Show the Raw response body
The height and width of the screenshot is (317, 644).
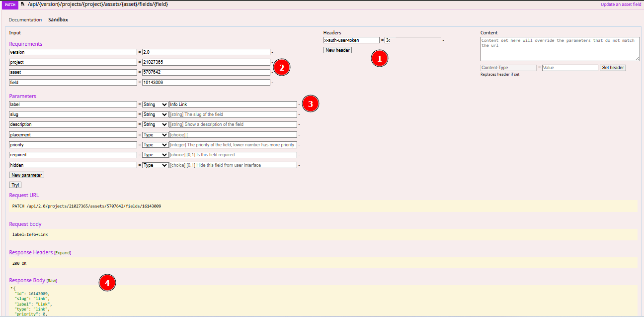coord(52,281)
